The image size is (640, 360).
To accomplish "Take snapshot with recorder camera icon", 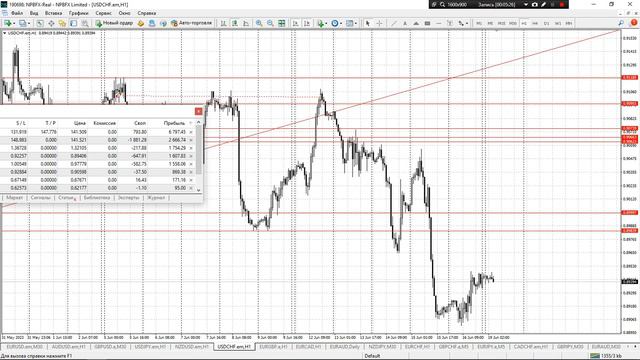I will (535, 4).
